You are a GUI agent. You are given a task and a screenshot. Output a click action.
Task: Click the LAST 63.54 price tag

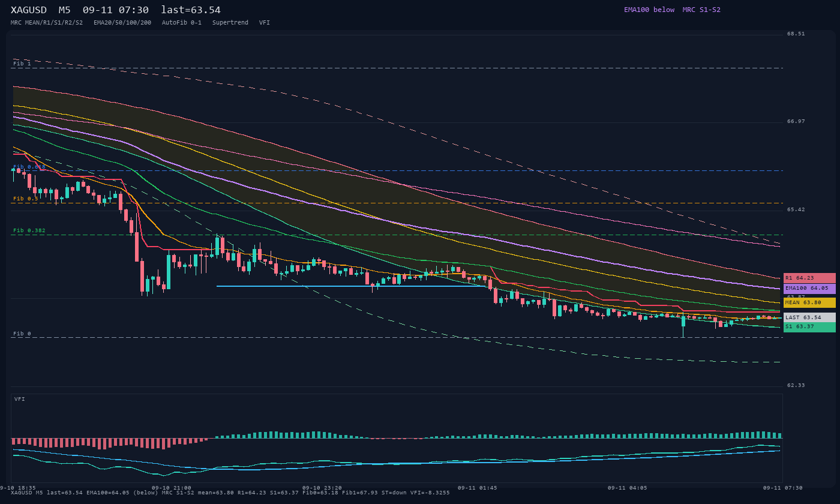point(809,317)
